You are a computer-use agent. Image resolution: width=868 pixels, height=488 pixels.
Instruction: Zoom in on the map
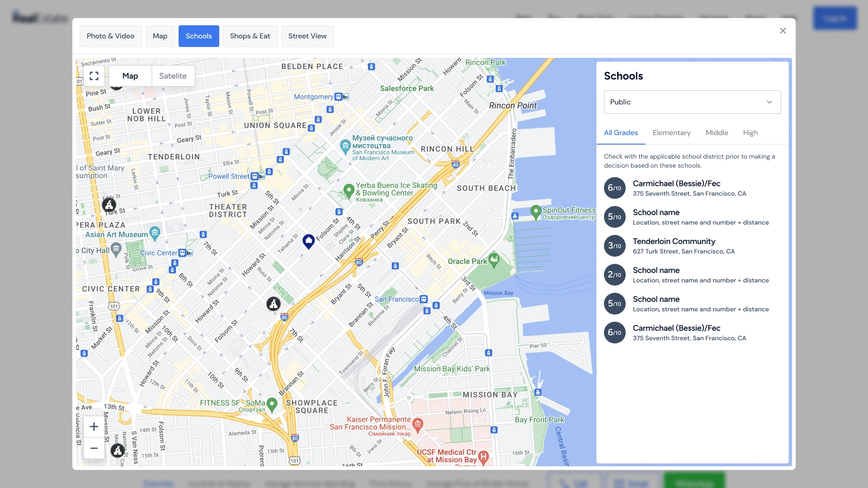coord(94,427)
